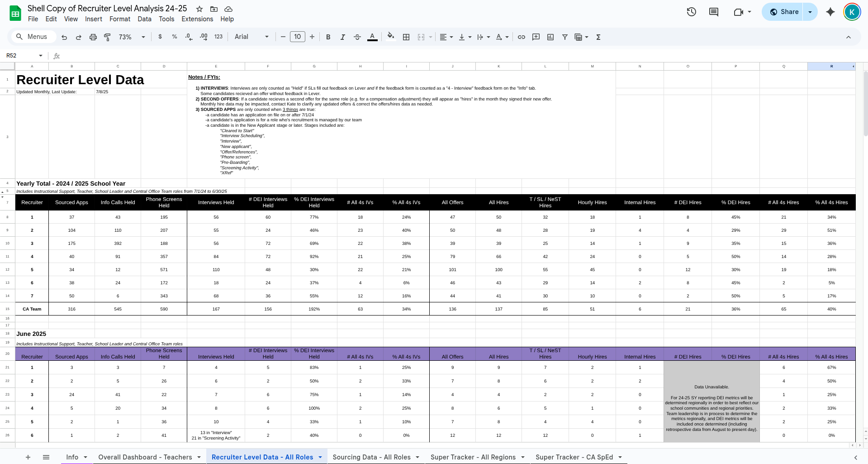Insert a comment

click(536, 37)
